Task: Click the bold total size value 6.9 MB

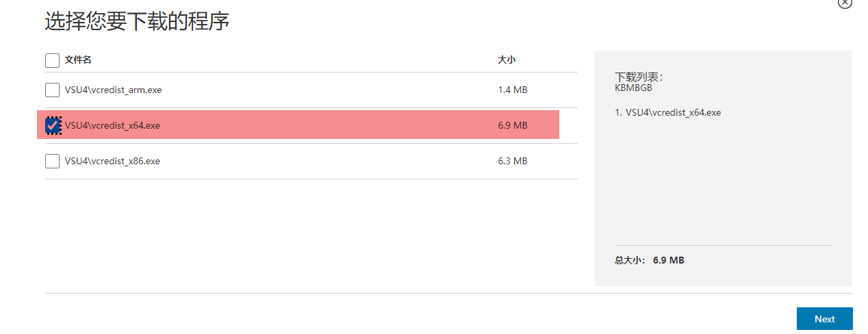Action: point(669,260)
